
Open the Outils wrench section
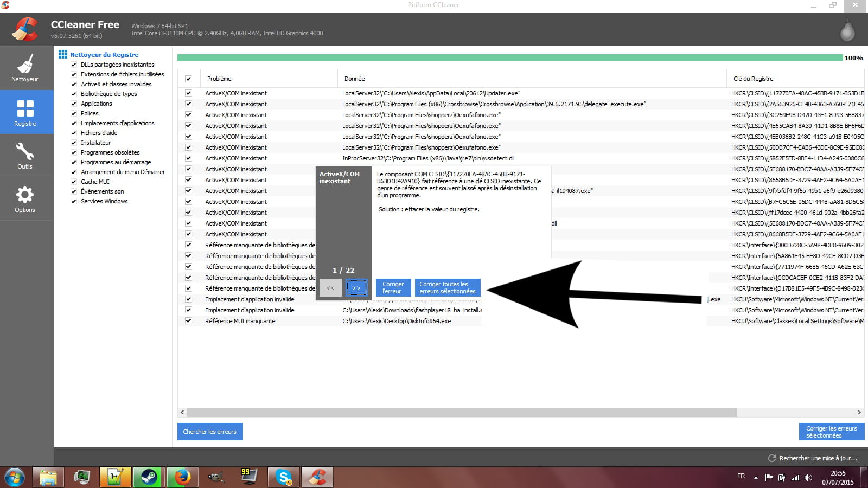(x=25, y=156)
